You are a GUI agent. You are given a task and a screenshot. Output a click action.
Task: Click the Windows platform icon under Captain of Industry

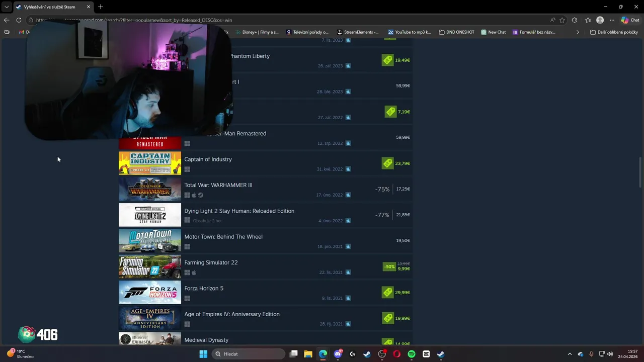point(187,169)
